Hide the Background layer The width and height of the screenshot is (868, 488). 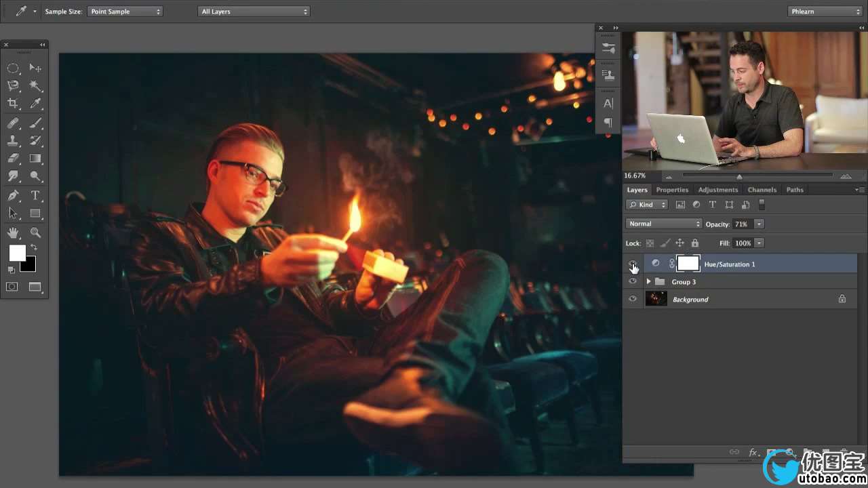(x=633, y=299)
